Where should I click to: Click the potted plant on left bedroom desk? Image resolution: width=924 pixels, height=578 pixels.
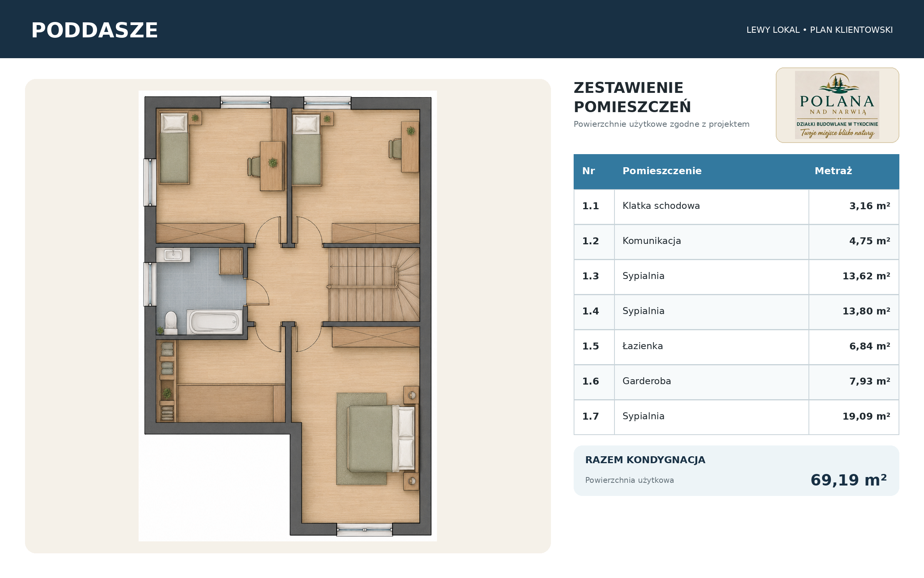pos(273,163)
